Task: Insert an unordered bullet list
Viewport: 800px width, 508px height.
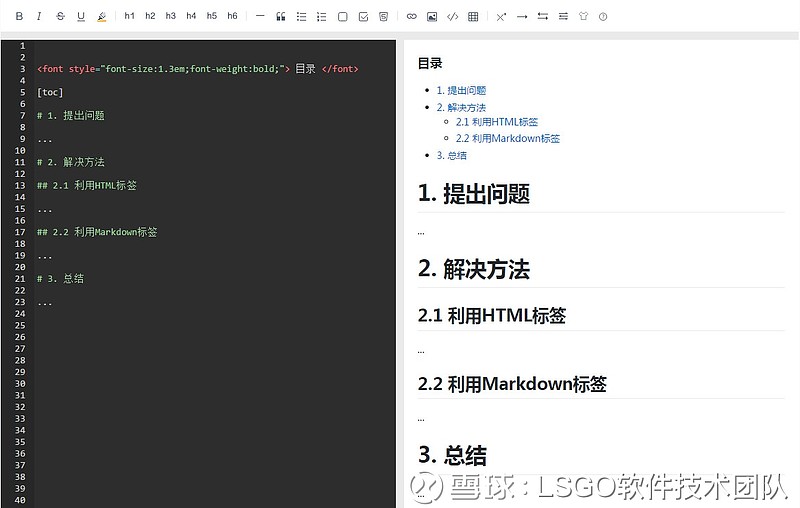Action: click(x=302, y=17)
